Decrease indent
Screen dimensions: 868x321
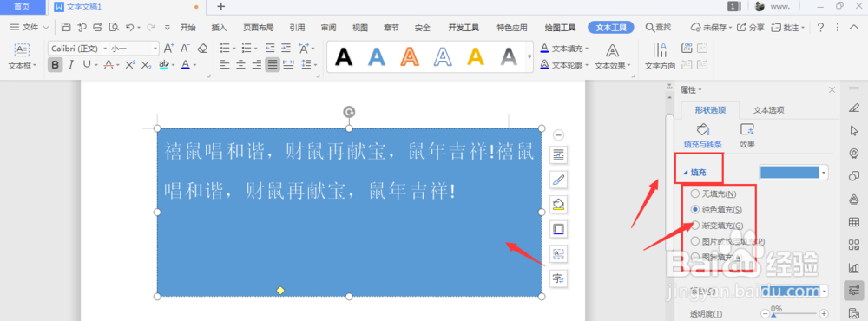pos(270,49)
